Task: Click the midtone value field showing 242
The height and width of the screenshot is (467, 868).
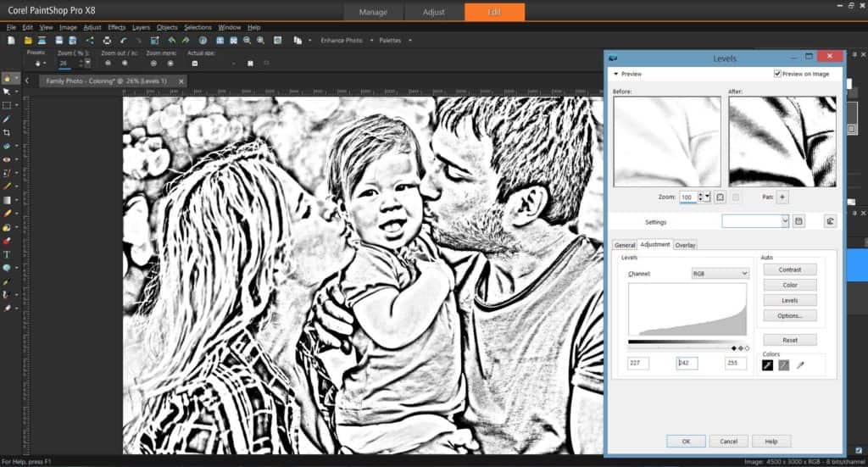Action: (x=687, y=364)
